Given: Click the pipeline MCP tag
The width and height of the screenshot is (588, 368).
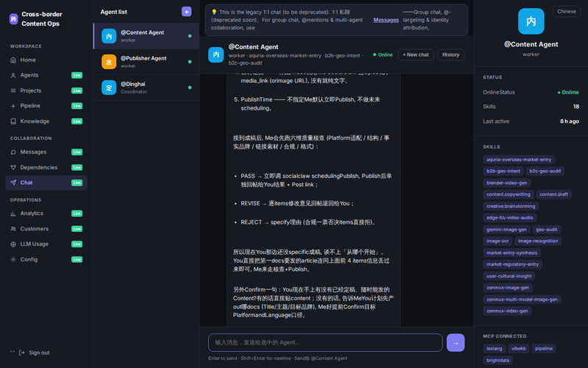Looking at the screenshot, I should (543, 349).
